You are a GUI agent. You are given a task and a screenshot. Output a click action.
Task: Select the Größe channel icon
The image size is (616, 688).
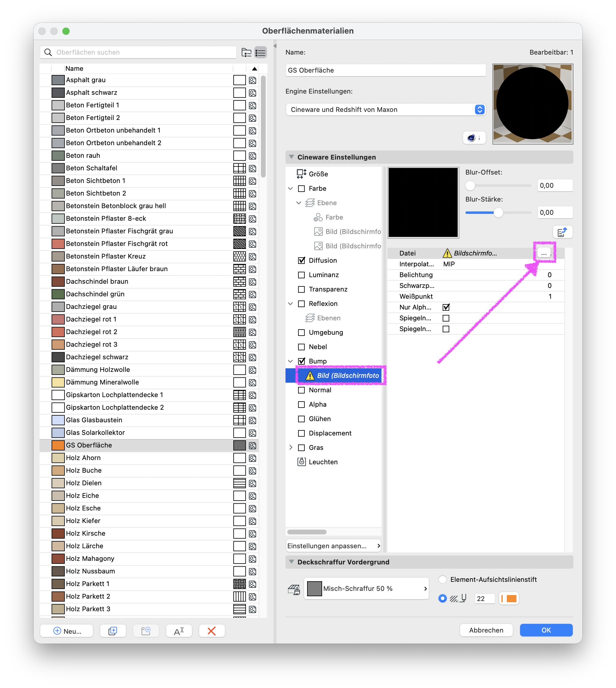(301, 174)
